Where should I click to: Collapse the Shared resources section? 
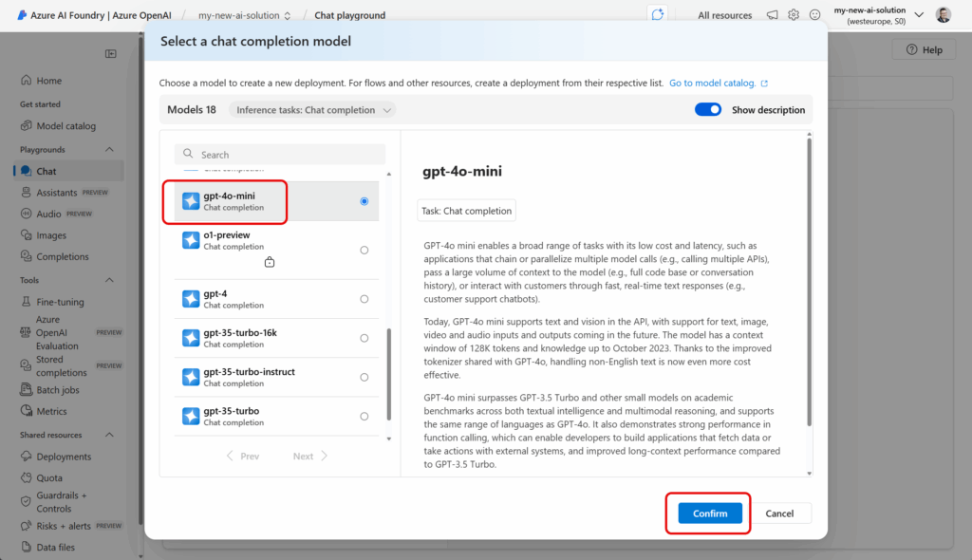[x=109, y=435]
